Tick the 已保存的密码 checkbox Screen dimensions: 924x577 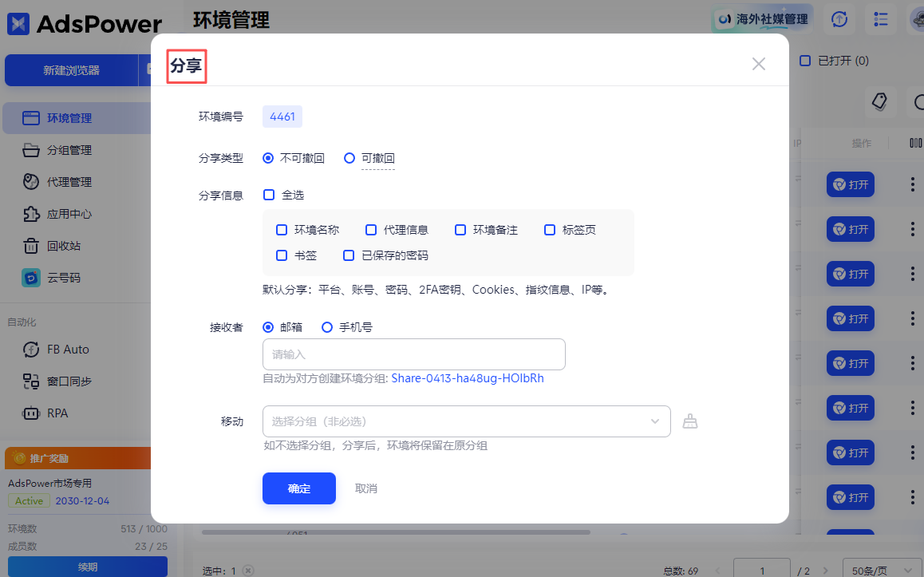point(349,255)
